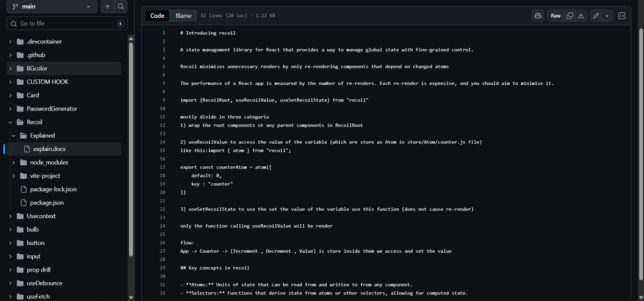This screenshot has height=301, width=644.
Task: Collapse the Recoil folder chevron
Action: 10,122
